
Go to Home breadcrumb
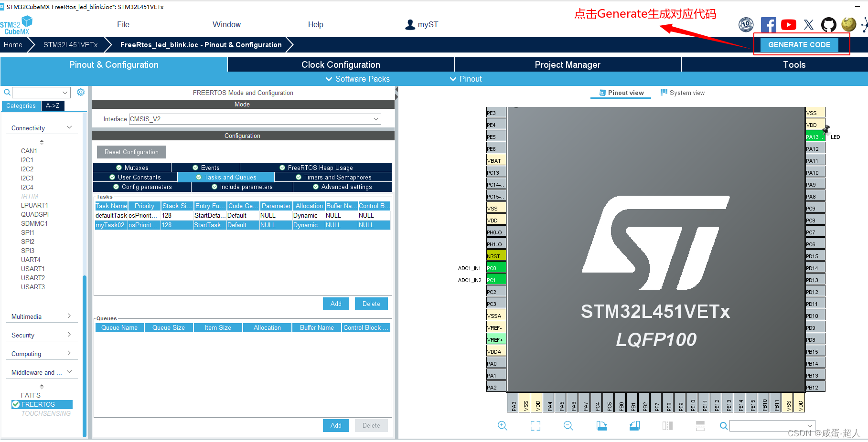tap(13, 44)
